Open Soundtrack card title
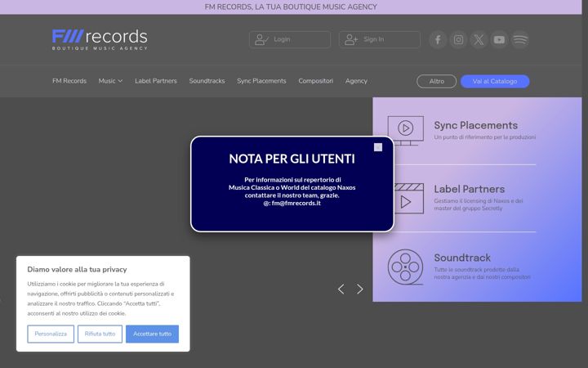The height and width of the screenshot is (368, 588). pos(462,258)
